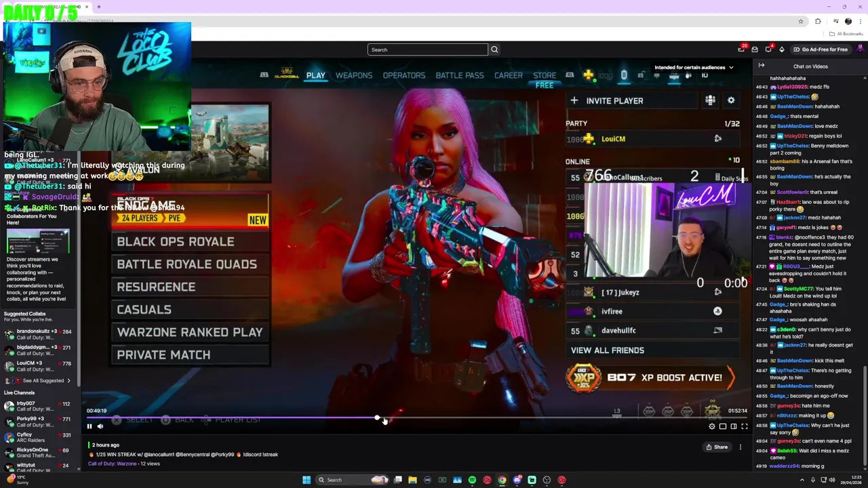Click chat panel scrollbar
Screen dimensions: 868x488
(x=865, y=417)
